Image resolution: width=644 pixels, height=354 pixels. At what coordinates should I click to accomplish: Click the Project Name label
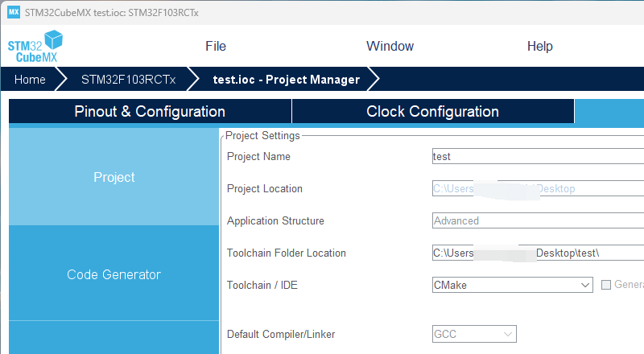coord(258,156)
